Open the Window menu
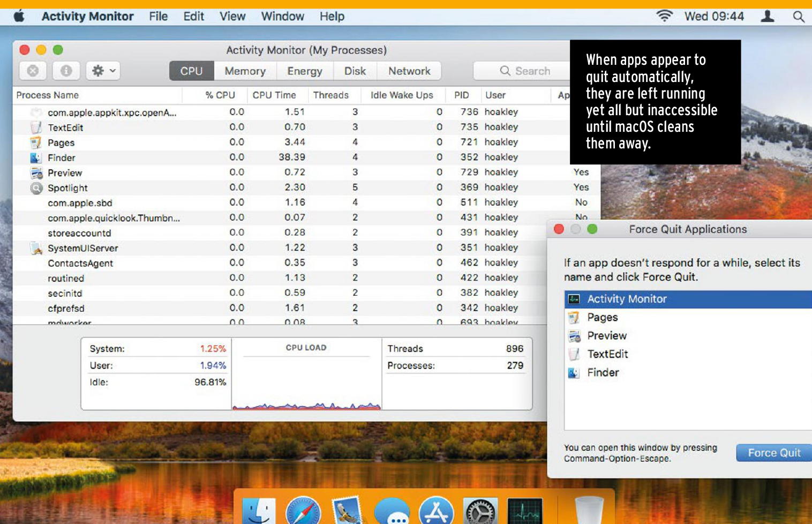Image resolution: width=812 pixels, height=524 pixels. (283, 17)
